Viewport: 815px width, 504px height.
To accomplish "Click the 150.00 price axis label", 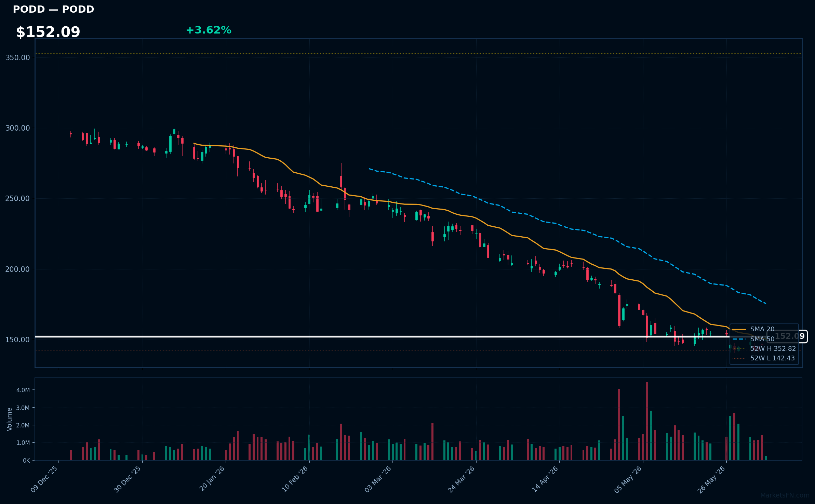I will point(18,340).
